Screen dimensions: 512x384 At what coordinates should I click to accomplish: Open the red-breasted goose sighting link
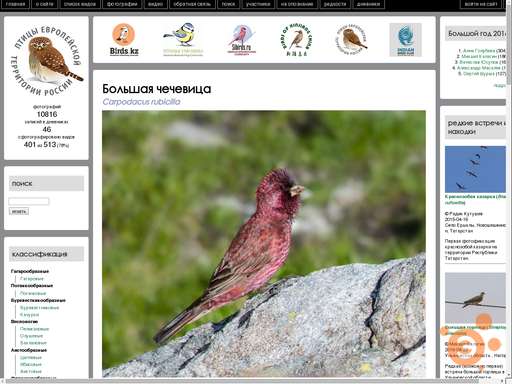point(475,199)
